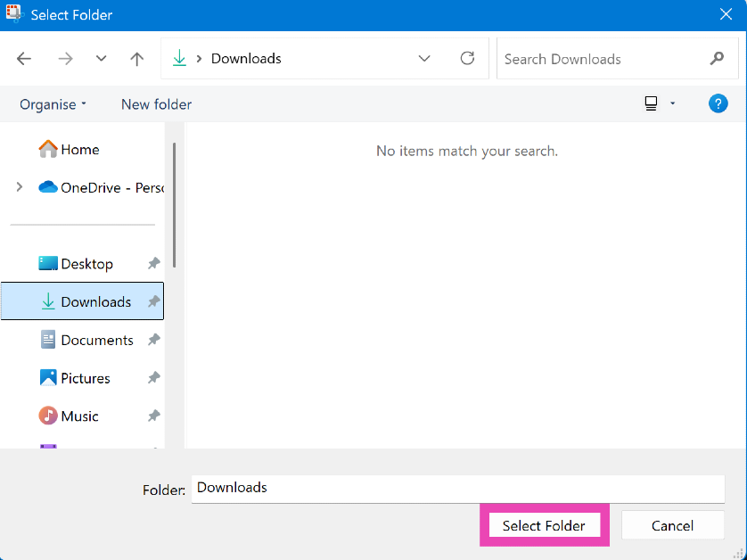Select Pictures in the navigation pane

(x=86, y=378)
